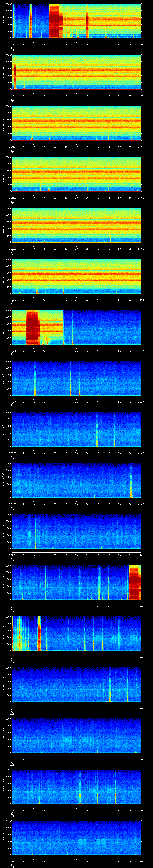Click the 12:28:00 start time label
Viewport: 153px width, 868px height.
pos(12,351)
